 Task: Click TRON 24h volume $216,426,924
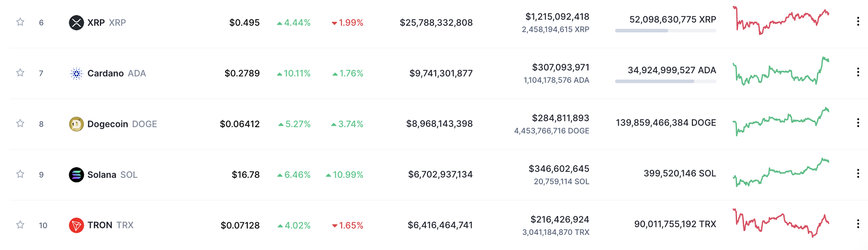[560, 220]
